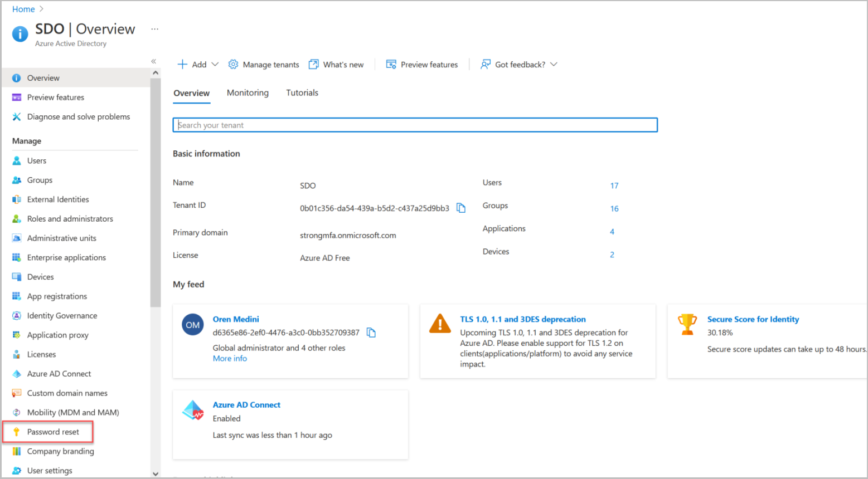Screen dimensions: 868x479
Task: Click the Password reset key icon
Action: (x=17, y=432)
